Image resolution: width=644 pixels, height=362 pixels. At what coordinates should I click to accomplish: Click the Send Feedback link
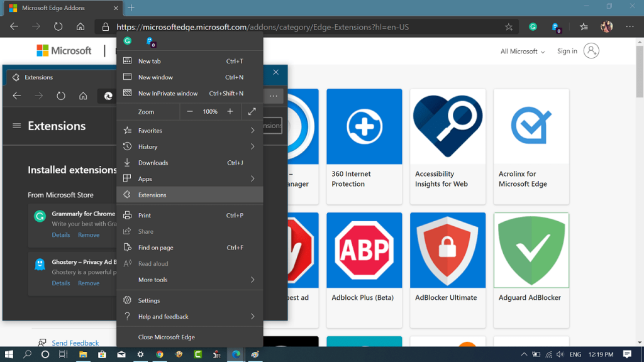pyautogui.click(x=75, y=343)
